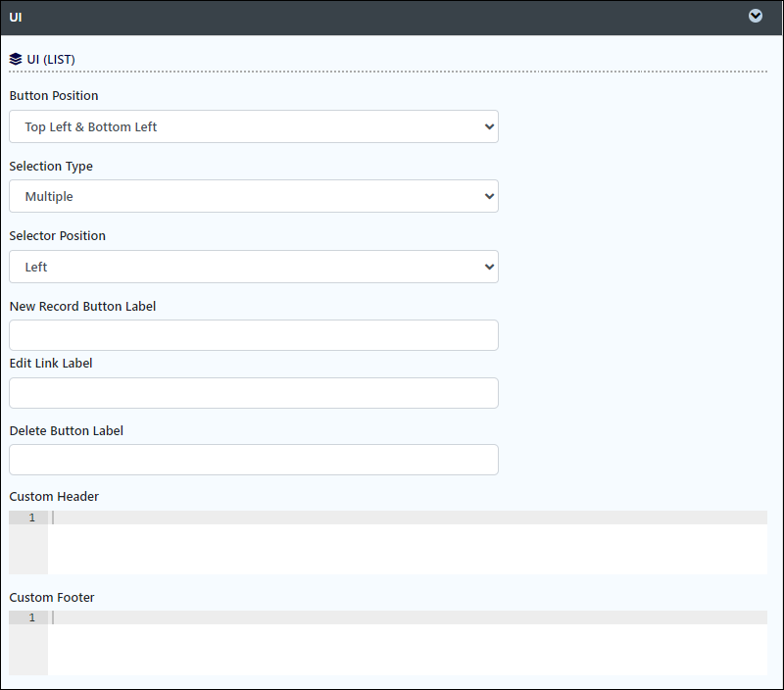Select line 1 in Custom Footer gutter
The height and width of the screenshot is (690, 784).
[28, 617]
